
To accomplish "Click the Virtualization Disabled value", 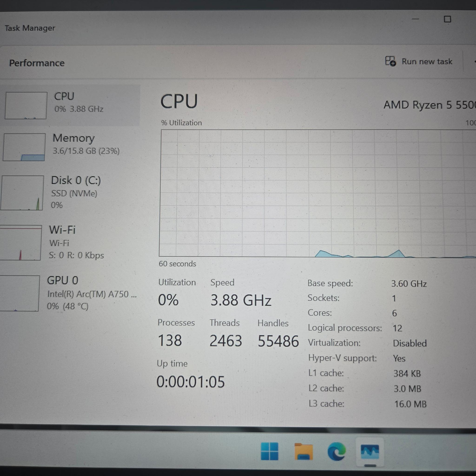I will pos(410,343).
